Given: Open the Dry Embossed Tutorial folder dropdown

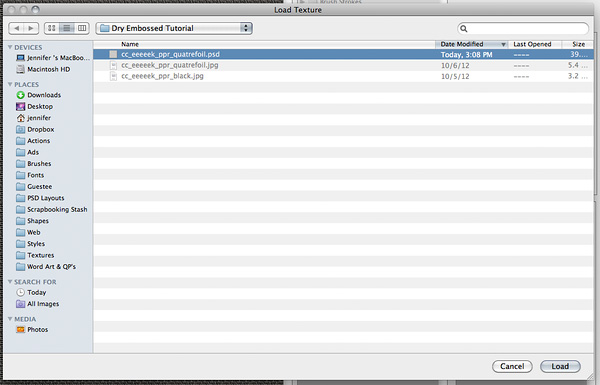Looking at the screenshot, I should pos(174,28).
